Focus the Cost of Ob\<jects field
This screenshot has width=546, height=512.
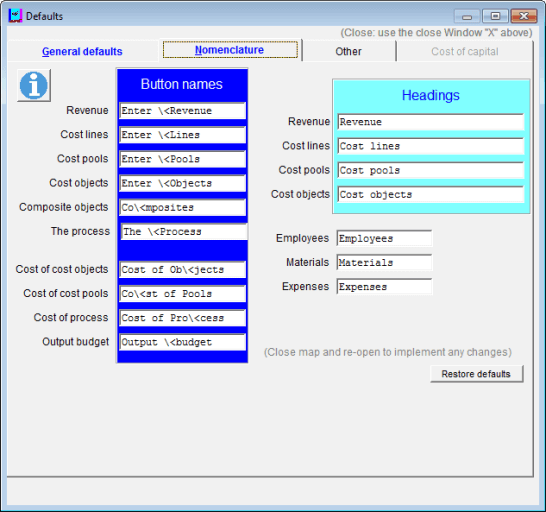[182, 270]
